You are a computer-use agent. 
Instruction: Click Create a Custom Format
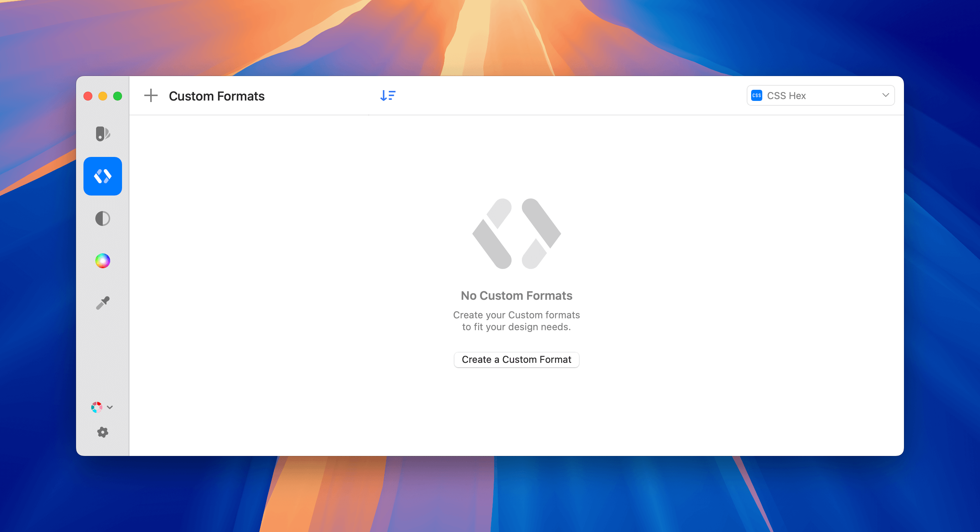pos(516,359)
